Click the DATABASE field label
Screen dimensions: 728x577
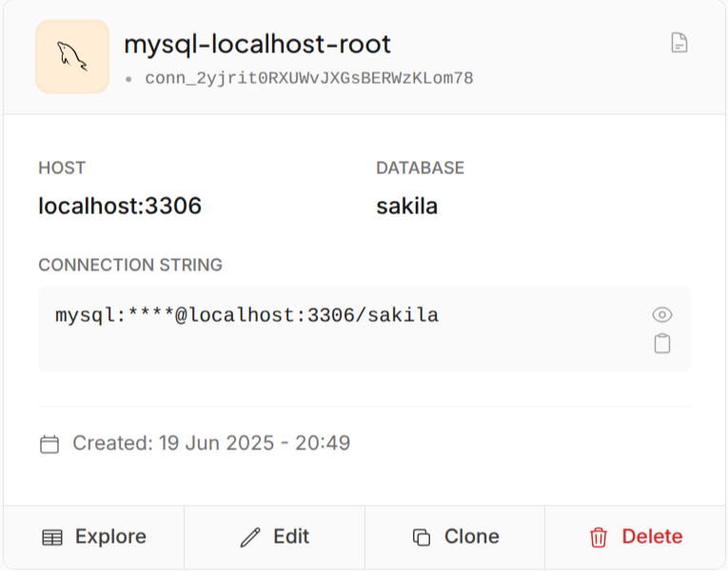[x=420, y=168]
